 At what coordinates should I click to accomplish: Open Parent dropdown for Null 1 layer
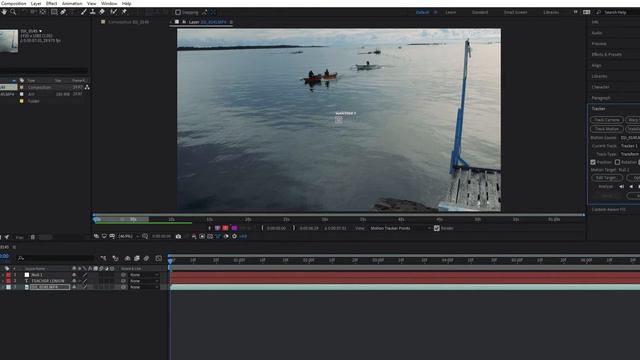click(x=144, y=275)
